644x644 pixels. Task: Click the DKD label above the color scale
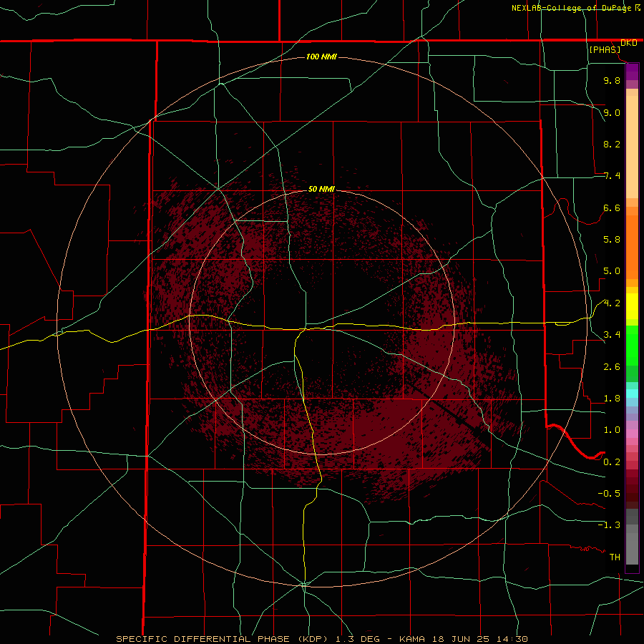tap(629, 43)
